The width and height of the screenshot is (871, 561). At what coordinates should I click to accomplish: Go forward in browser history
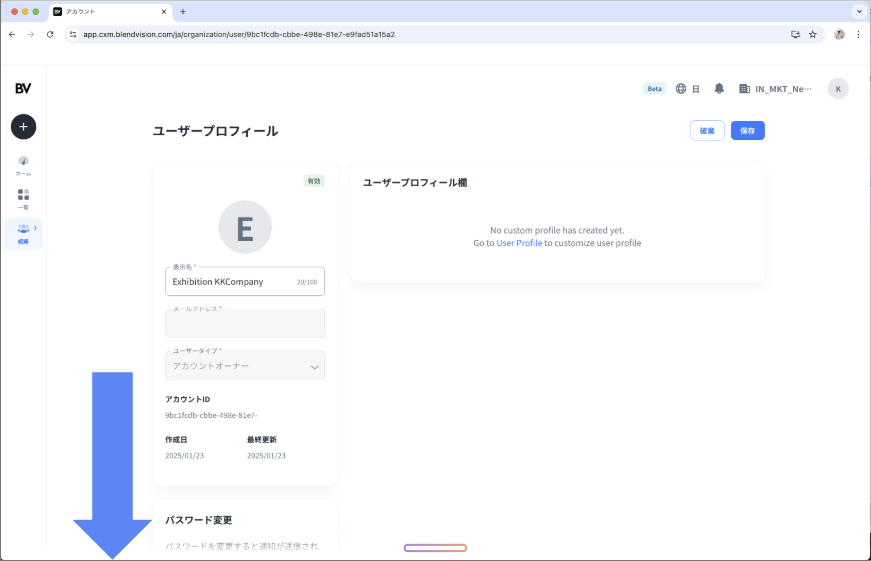click(x=31, y=34)
